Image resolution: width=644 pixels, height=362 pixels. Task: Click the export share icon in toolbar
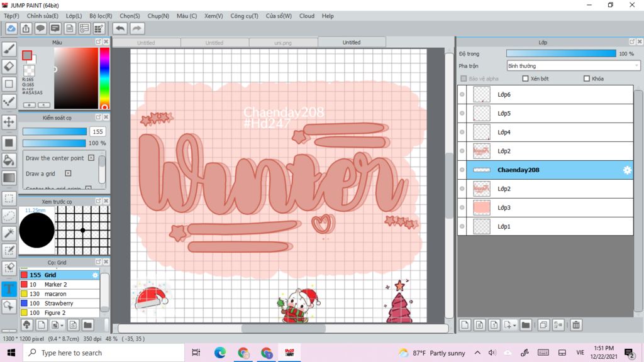tap(26, 28)
